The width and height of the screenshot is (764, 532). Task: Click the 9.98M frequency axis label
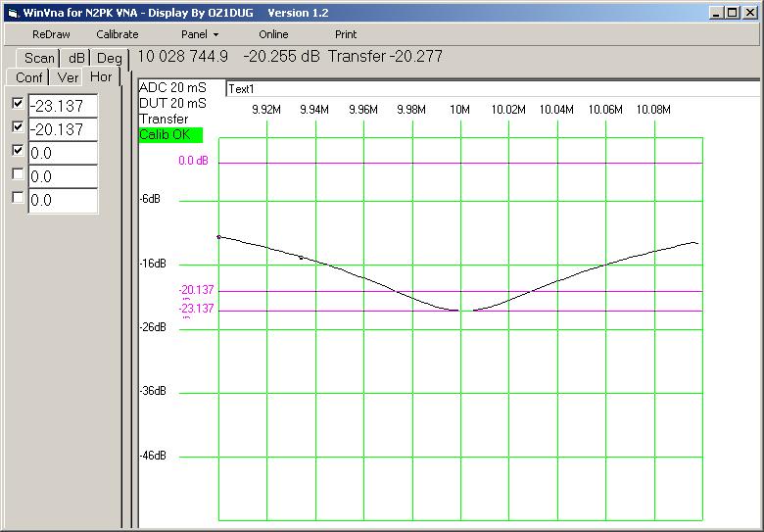pos(411,110)
